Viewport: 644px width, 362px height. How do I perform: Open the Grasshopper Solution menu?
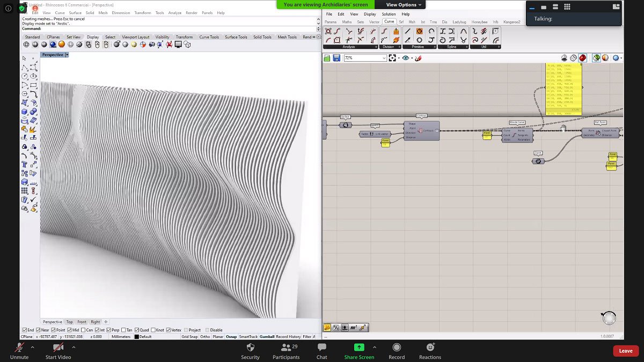tap(389, 14)
